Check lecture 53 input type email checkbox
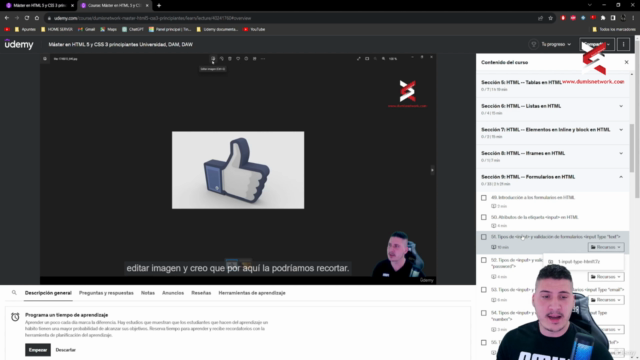Viewport: 640px width, 360px height. [484, 290]
